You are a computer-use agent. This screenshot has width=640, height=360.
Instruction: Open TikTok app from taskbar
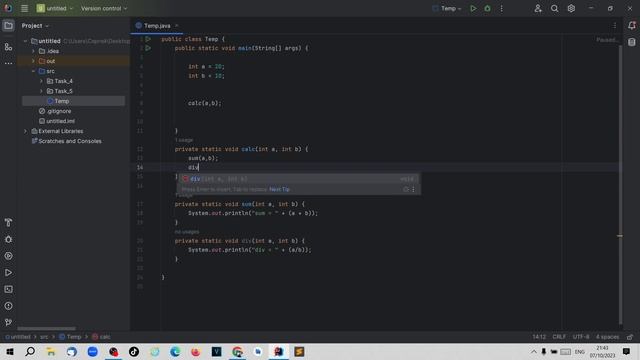[134, 351]
